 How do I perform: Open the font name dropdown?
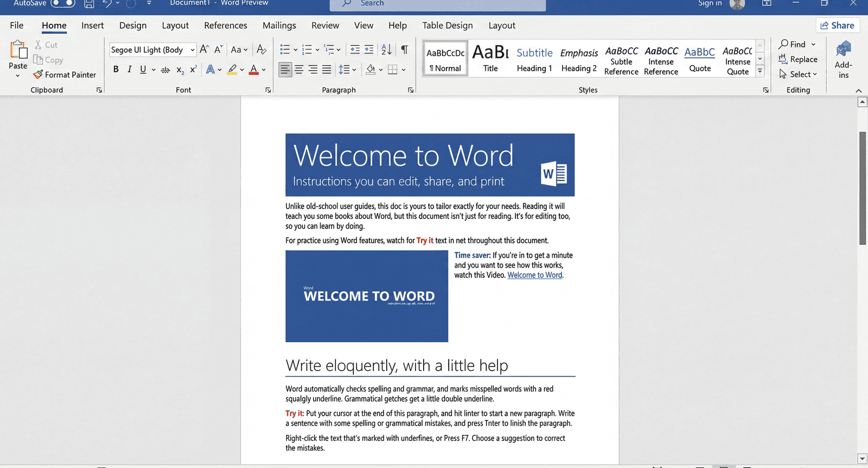pyautogui.click(x=193, y=50)
